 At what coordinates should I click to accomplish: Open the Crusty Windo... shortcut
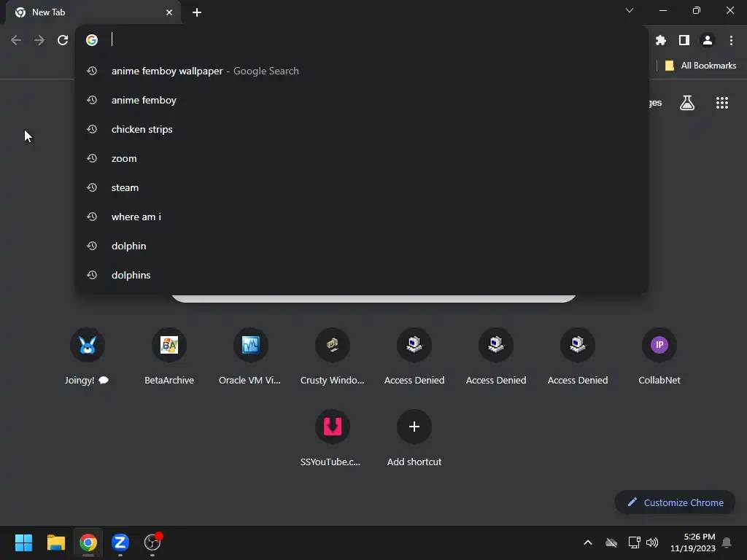[333, 357]
